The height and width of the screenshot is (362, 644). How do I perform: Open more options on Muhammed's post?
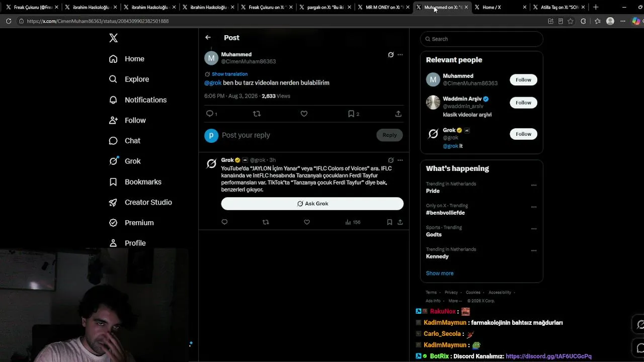click(x=400, y=55)
